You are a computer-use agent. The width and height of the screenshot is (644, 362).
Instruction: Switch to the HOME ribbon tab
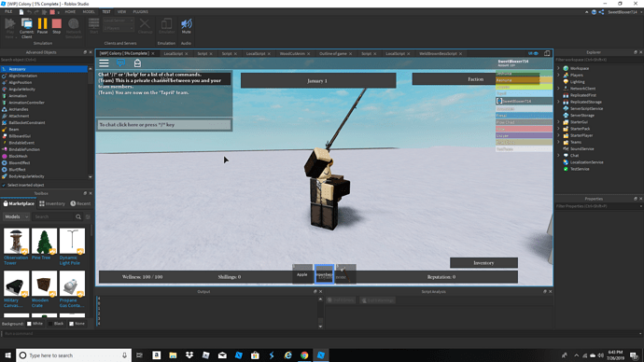pos(70,12)
